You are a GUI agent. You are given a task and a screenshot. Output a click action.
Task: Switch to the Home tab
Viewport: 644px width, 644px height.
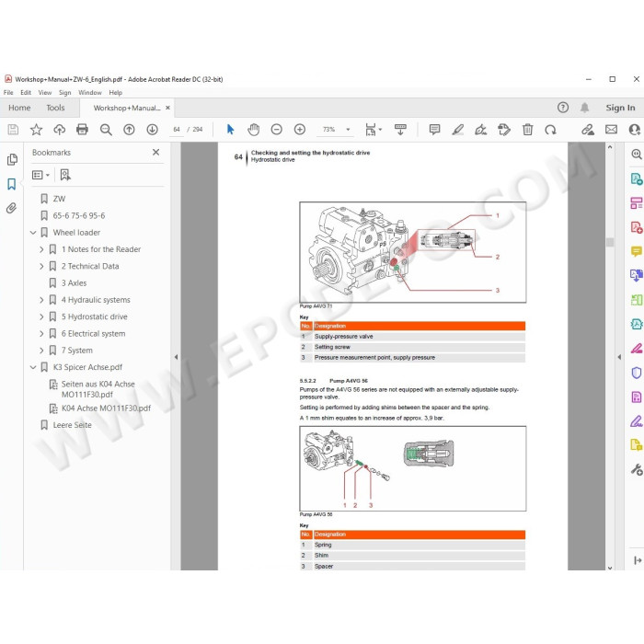pos(19,108)
